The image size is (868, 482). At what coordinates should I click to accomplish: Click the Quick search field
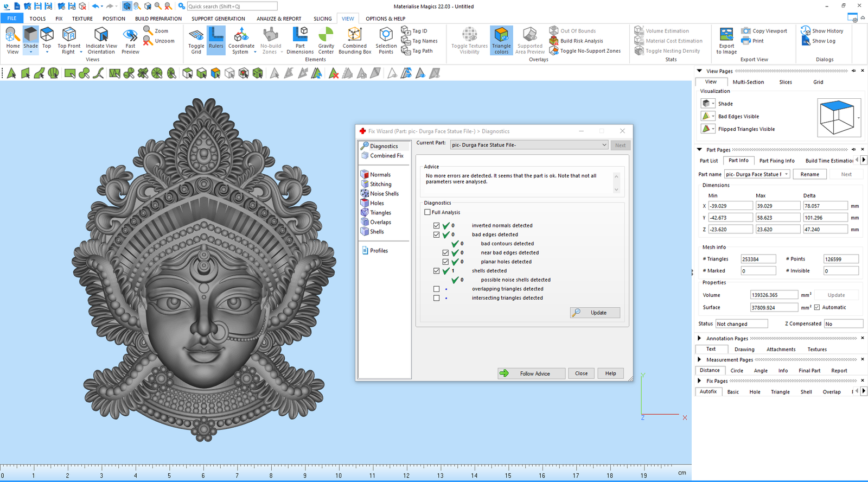pos(232,7)
